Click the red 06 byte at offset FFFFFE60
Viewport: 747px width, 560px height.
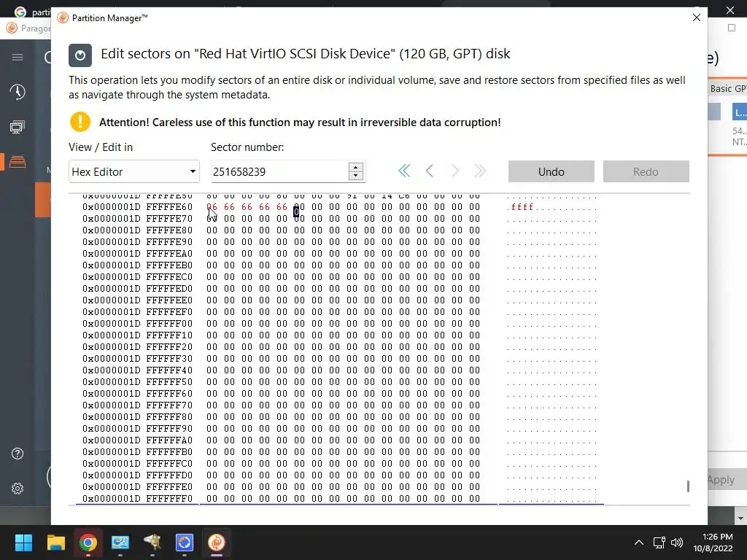coord(212,207)
